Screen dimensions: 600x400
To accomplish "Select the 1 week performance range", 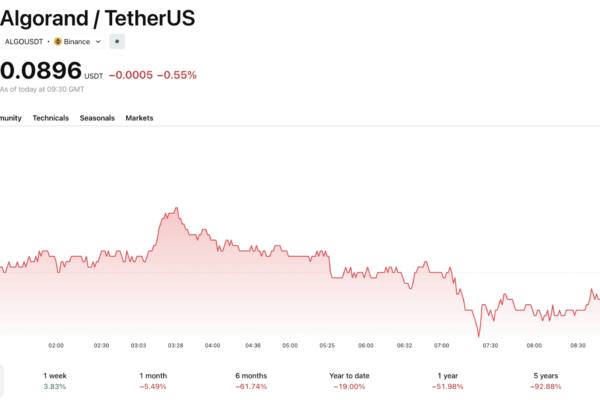I will coord(55,380).
